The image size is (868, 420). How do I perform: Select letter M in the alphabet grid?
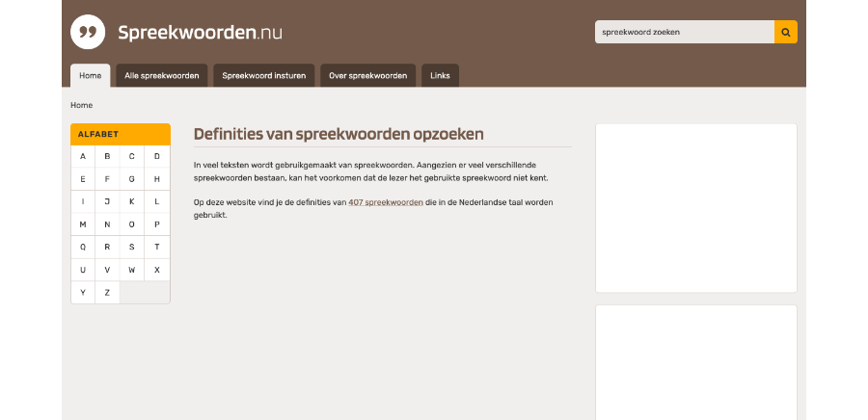pos(83,224)
